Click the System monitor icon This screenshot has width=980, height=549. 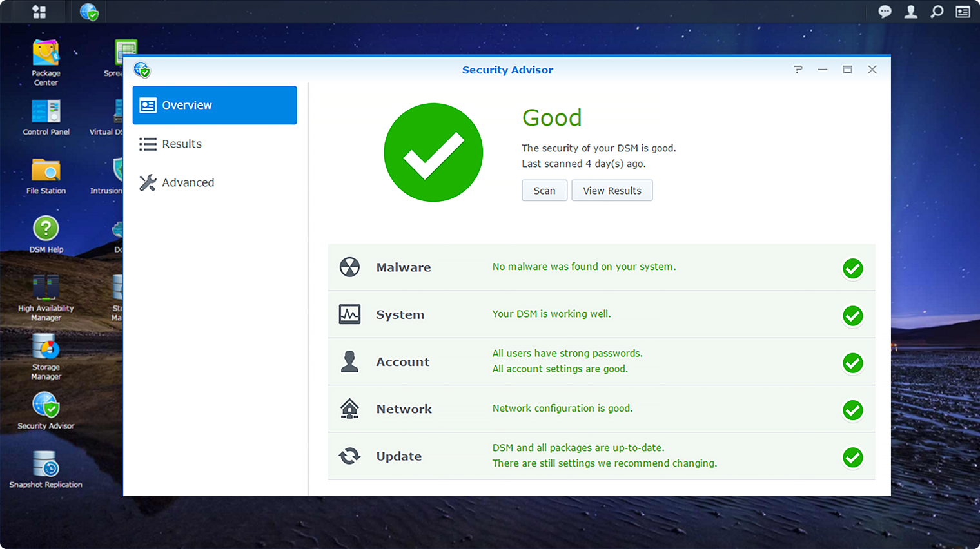349,314
